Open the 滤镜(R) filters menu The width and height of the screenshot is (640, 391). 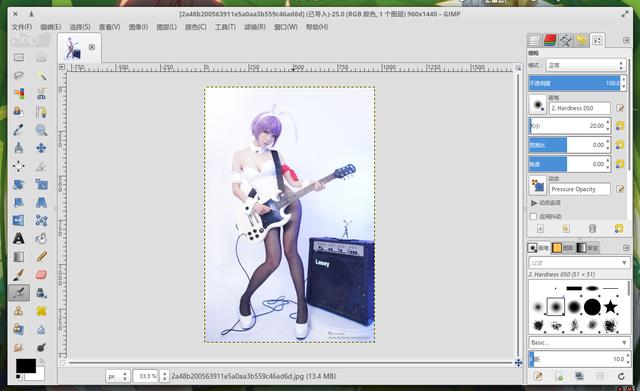[255, 27]
